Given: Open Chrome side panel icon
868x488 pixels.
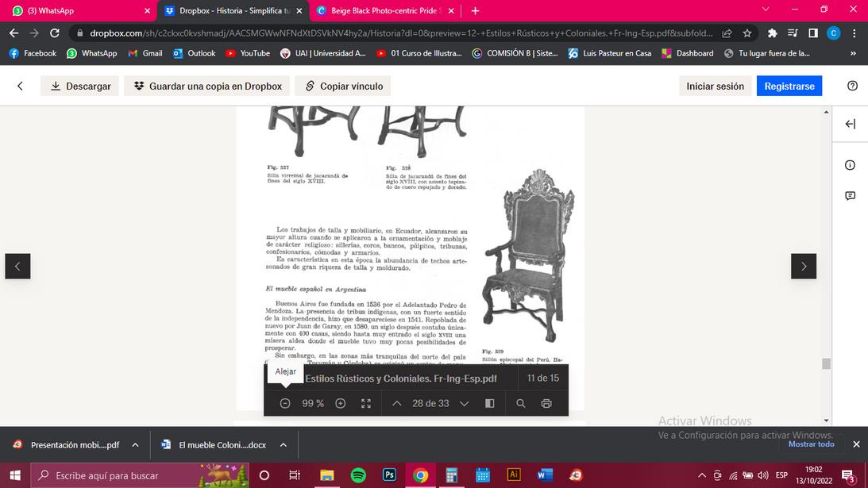Looking at the screenshot, I should tap(813, 33).
